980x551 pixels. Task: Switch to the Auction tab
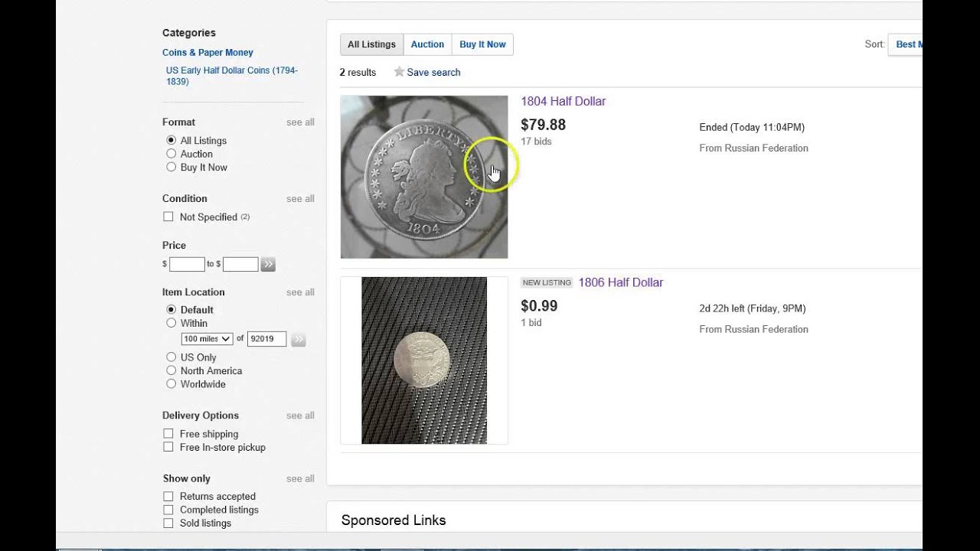(x=427, y=44)
